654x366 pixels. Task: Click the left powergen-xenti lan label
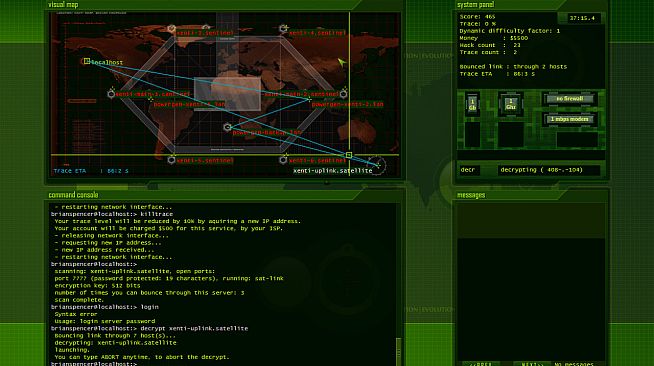click(189, 104)
